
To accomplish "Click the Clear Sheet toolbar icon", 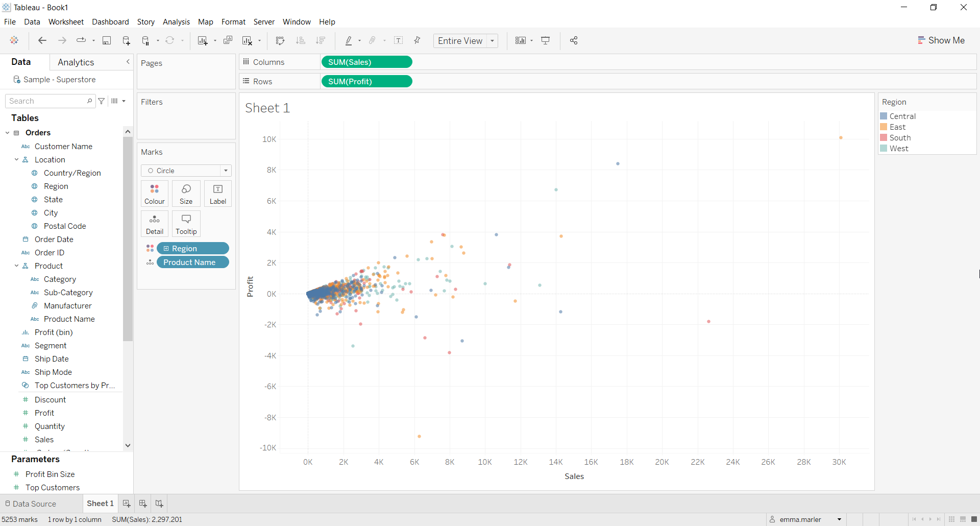I will 248,40.
